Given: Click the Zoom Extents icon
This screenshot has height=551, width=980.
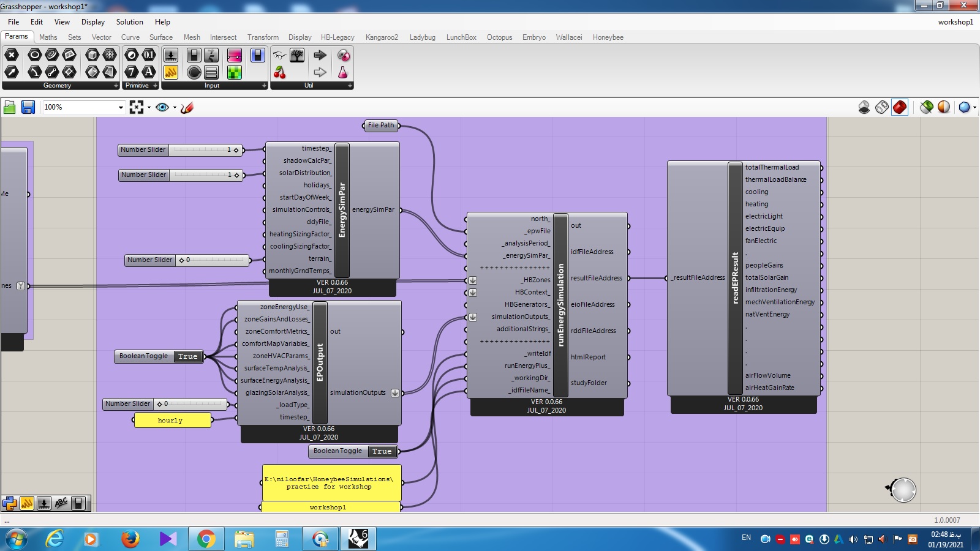Looking at the screenshot, I should click(137, 107).
